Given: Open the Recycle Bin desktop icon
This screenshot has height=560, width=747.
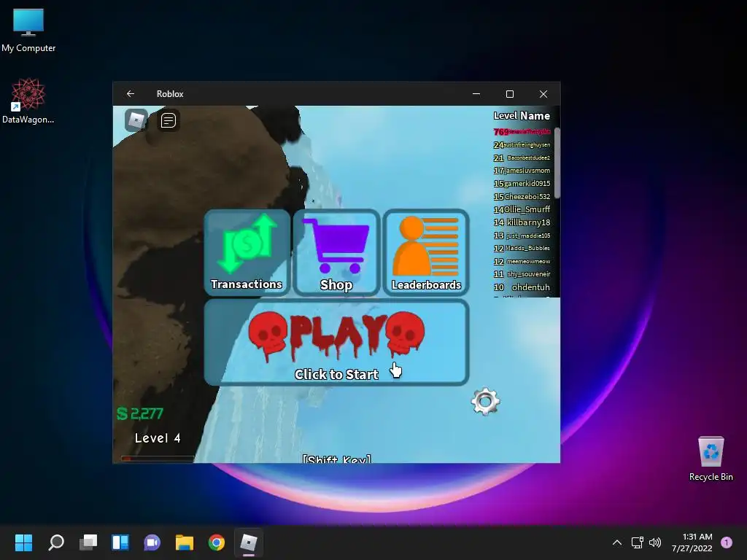Looking at the screenshot, I should pos(711,459).
